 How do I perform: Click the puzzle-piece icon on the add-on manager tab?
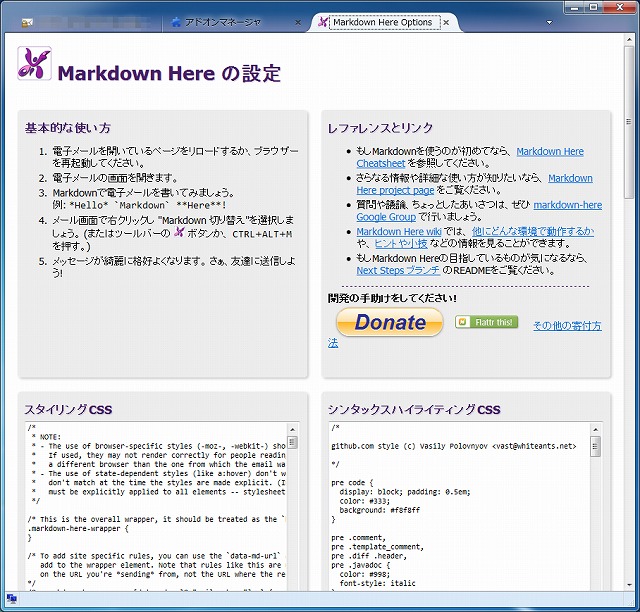[x=176, y=22]
